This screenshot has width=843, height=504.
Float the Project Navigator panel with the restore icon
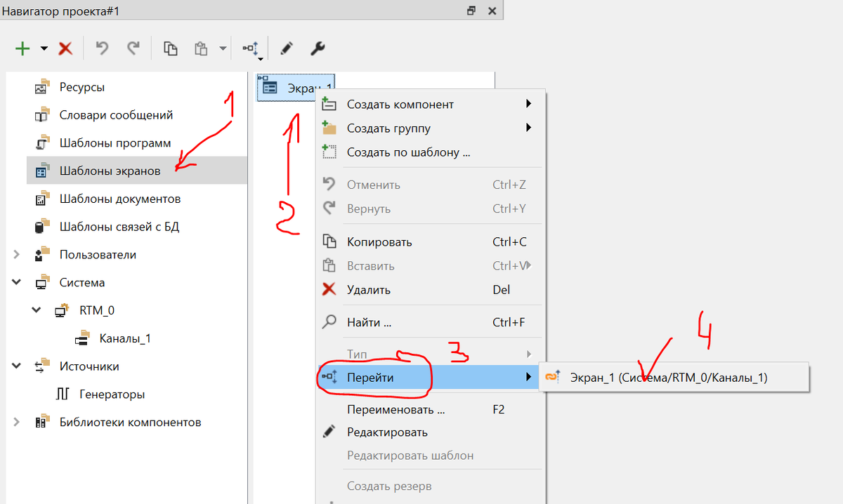(x=471, y=11)
